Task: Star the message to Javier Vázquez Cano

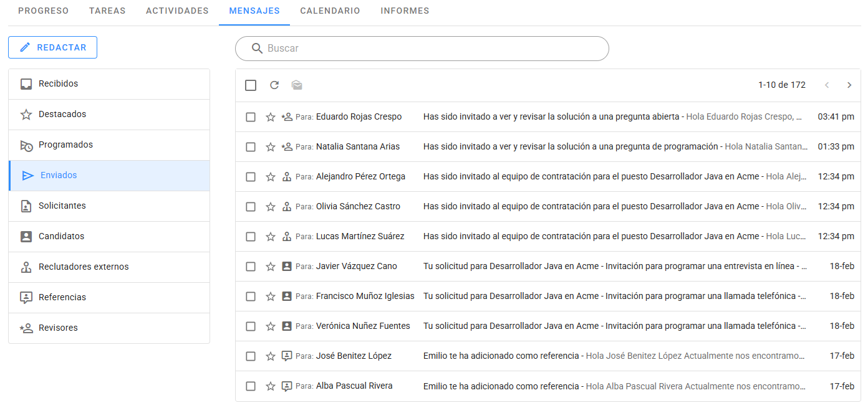Action: point(271,267)
